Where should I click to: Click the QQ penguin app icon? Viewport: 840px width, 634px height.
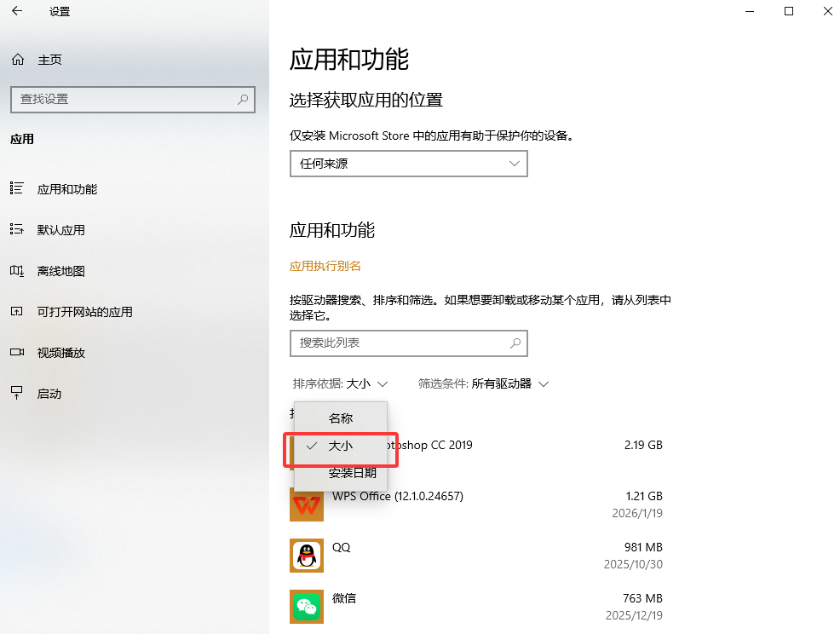click(x=307, y=556)
